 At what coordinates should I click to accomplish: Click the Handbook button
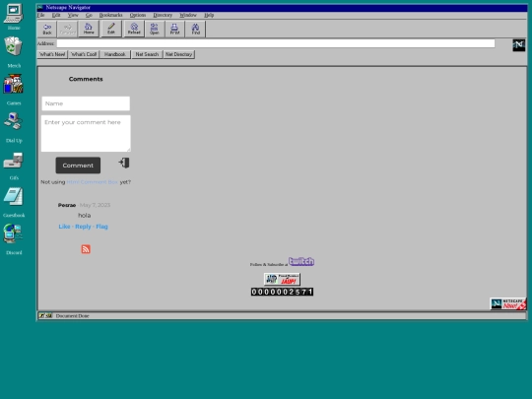tap(115, 54)
